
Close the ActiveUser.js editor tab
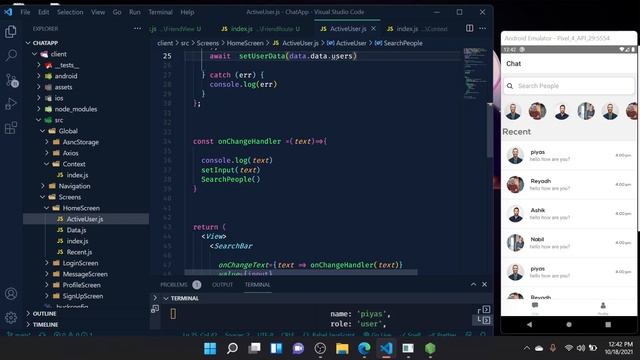pos(373,29)
